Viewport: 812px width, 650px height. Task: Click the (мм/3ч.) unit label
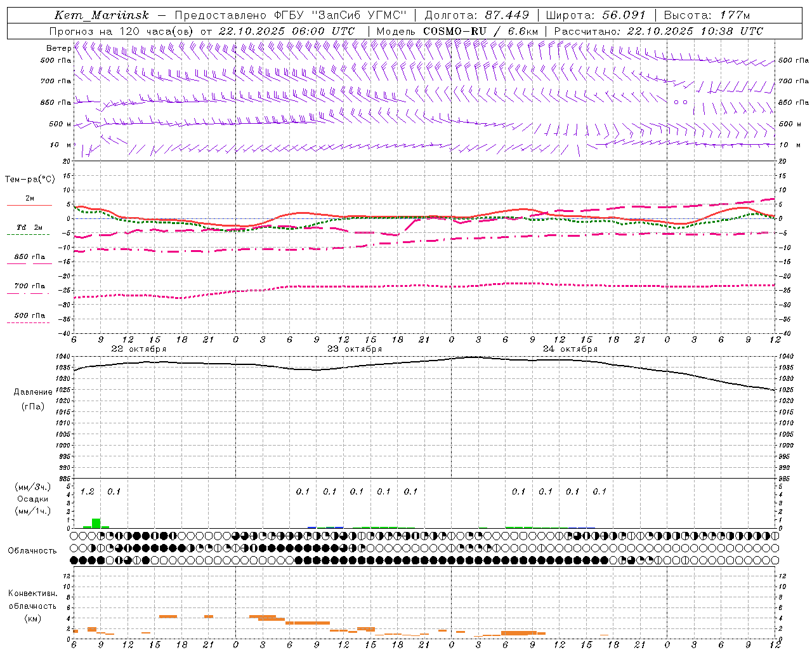(x=32, y=487)
